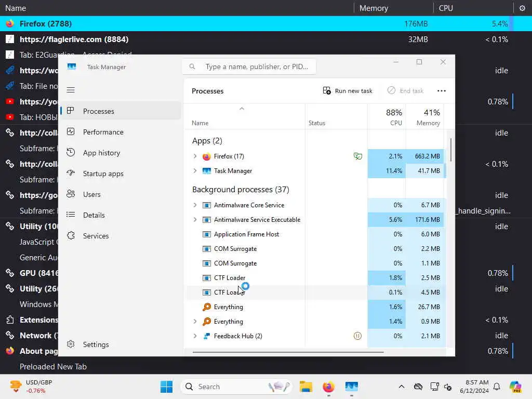Go to App history page

[x=121, y=153]
